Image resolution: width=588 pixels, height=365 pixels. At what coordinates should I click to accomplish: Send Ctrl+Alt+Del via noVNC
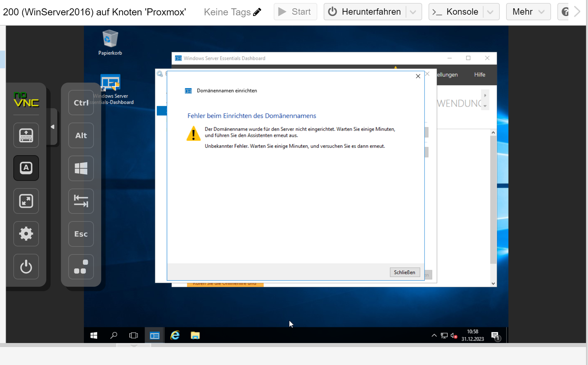coord(81,267)
